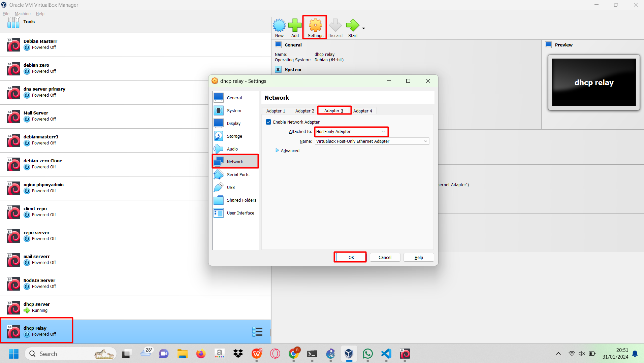Click the dhcp relay preview thumbnail
Viewport: 644px width, 363px height.
coord(594,82)
